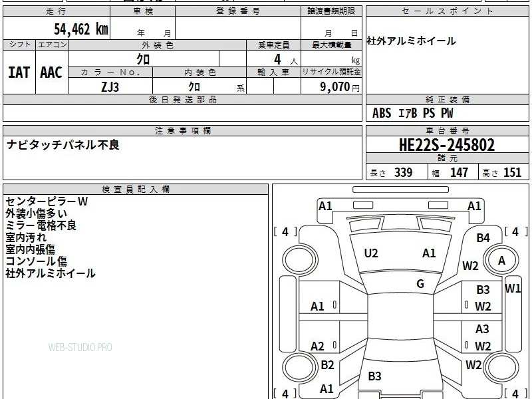Click the 譲渡書類期限 header
This screenshot has height=399, width=532.
point(331,11)
